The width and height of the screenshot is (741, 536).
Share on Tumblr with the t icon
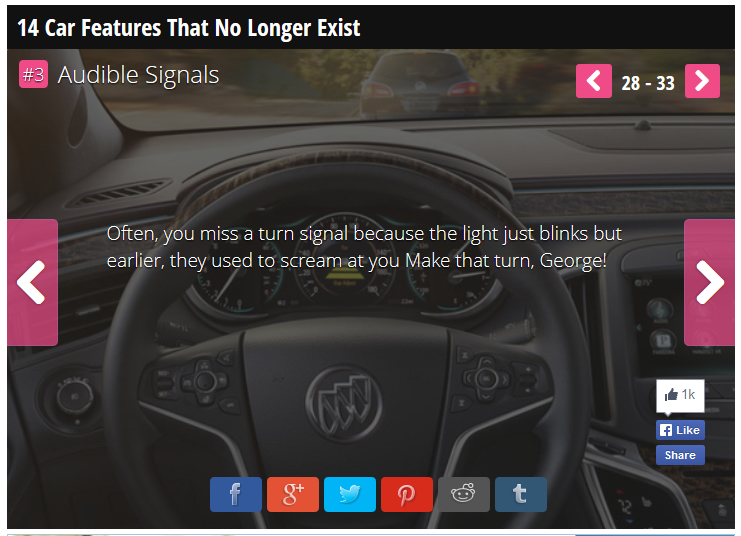(521, 494)
